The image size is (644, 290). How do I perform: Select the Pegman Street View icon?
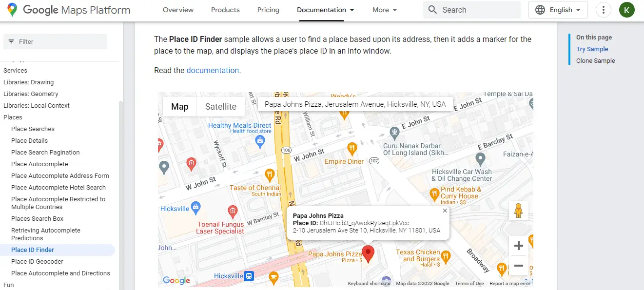coord(518,211)
